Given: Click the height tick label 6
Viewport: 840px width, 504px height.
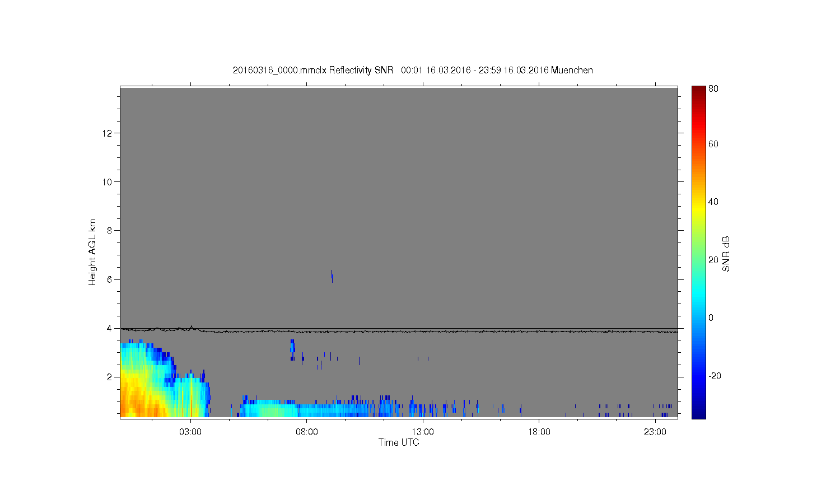Looking at the screenshot, I should pyautogui.click(x=110, y=279).
